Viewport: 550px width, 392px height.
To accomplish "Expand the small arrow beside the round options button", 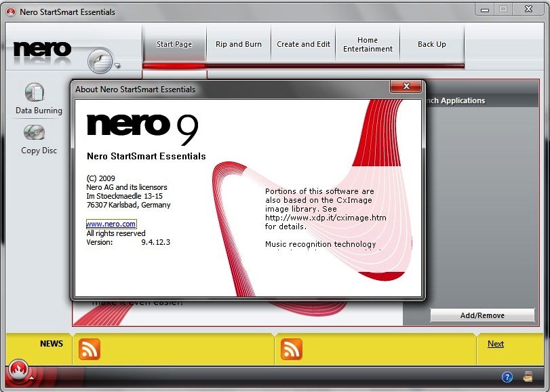I will click(117, 65).
